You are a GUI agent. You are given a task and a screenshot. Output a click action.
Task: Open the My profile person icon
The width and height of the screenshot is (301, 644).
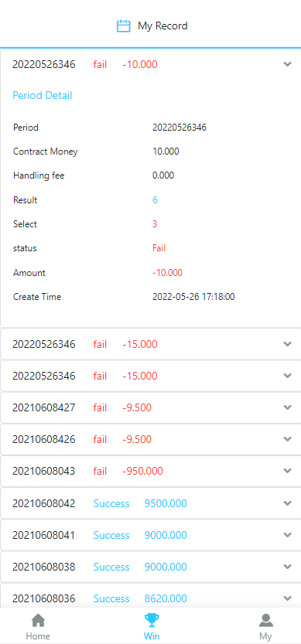click(x=265, y=621)
